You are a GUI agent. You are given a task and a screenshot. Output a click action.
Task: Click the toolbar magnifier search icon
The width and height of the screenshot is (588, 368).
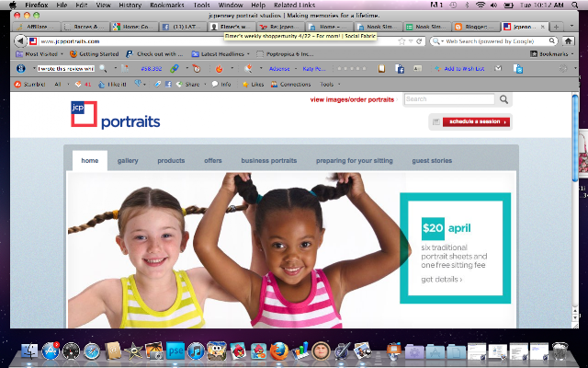point(103,68)
